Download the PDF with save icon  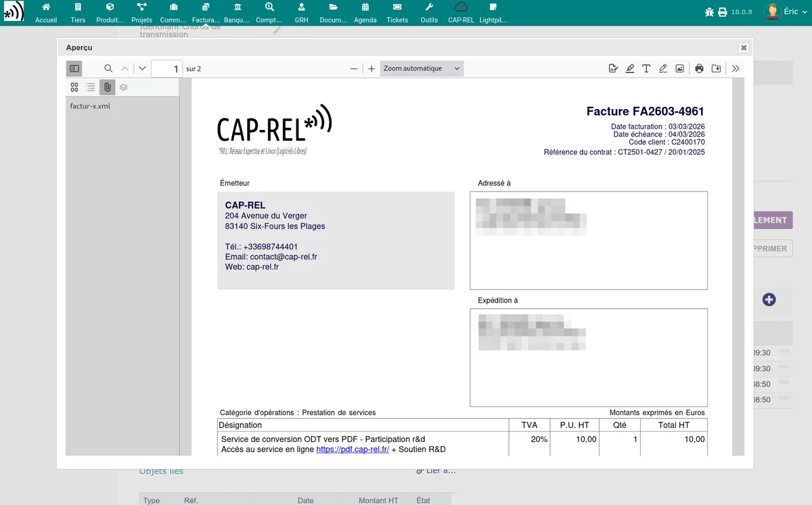(x=716, y=68)
